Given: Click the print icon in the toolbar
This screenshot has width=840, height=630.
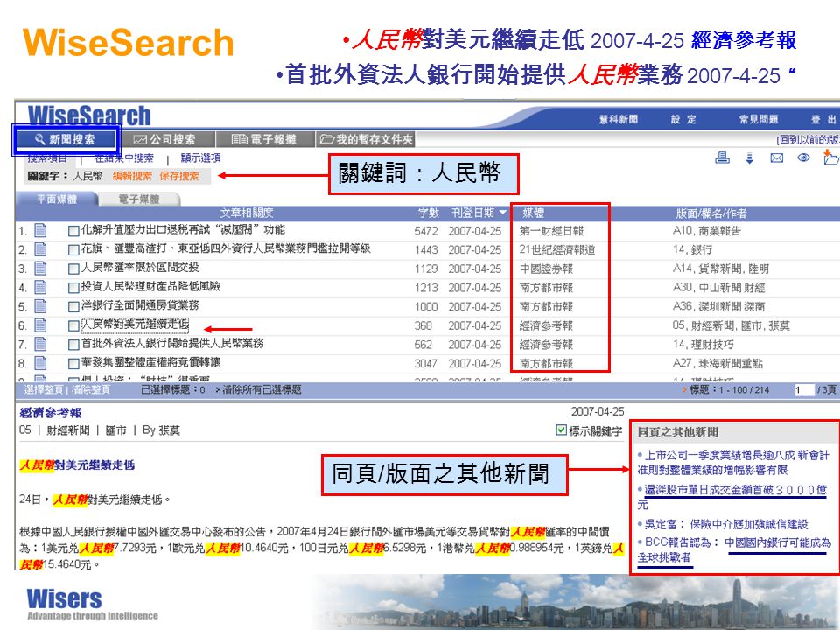Looking at the screenshot, I should click(x=722, y=157).
